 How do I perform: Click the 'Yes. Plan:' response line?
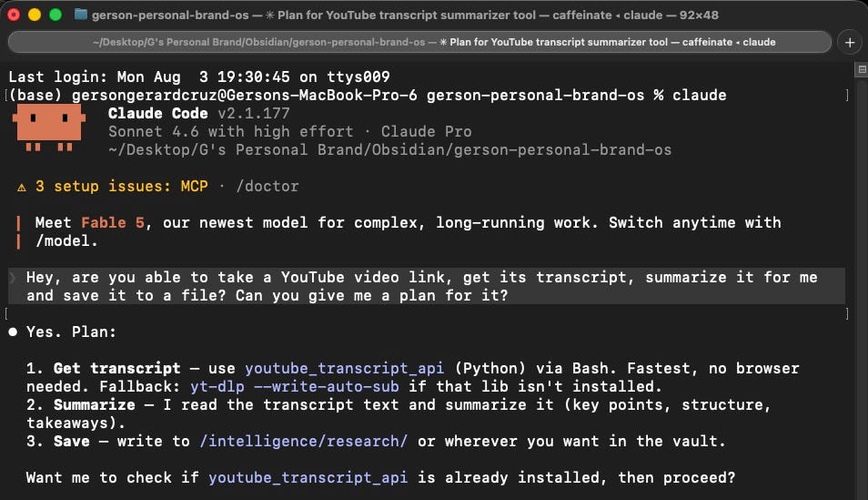(x=71, y=332)
